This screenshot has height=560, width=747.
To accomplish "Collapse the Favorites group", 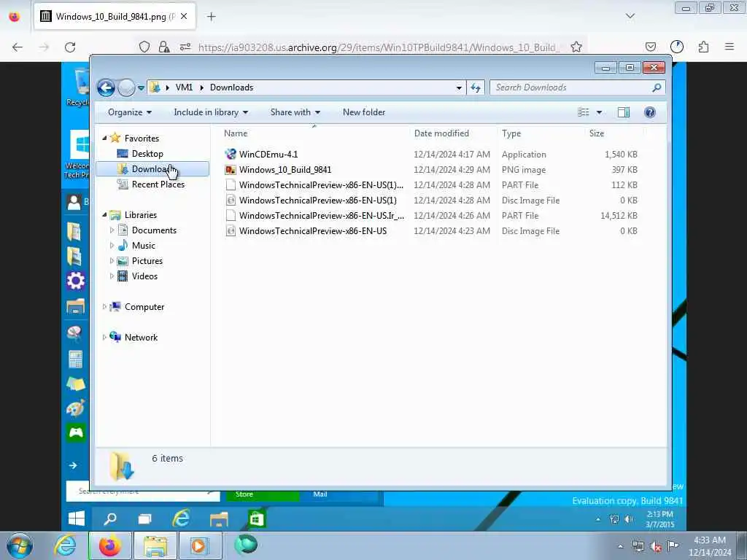I will click(104, 138).
